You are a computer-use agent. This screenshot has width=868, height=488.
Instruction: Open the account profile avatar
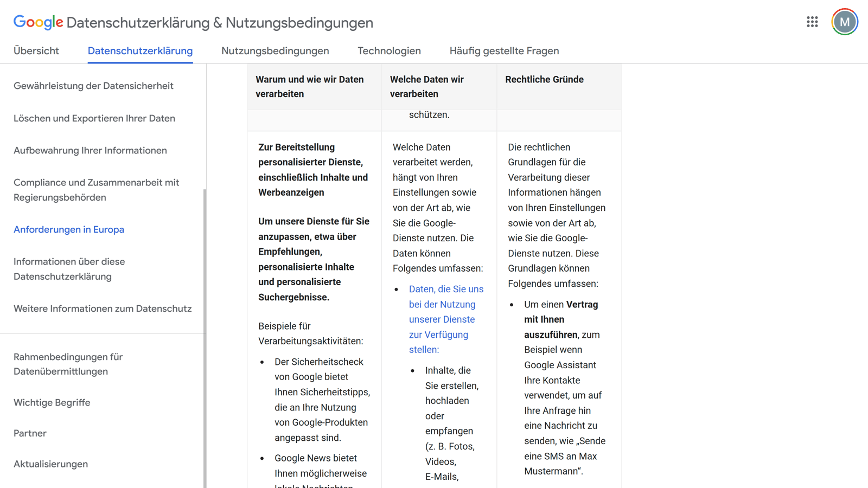click(844, 22)
